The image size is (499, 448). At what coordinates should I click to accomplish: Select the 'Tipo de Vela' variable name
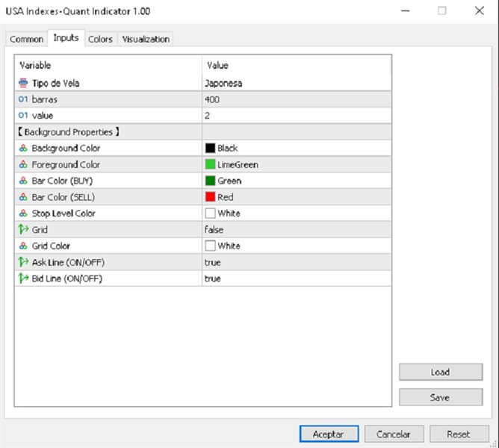click(x=56, y=84)
